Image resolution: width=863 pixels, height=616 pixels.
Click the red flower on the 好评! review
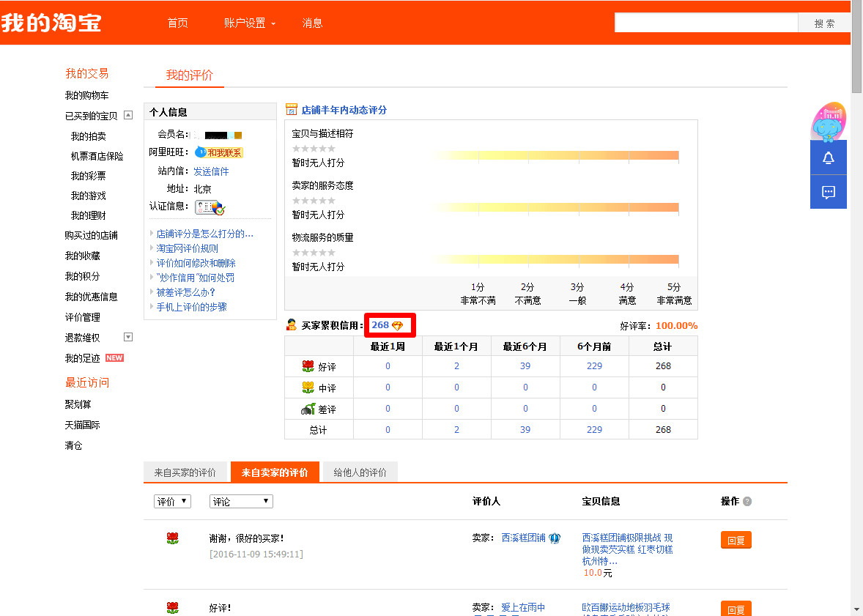pos(173,608)
